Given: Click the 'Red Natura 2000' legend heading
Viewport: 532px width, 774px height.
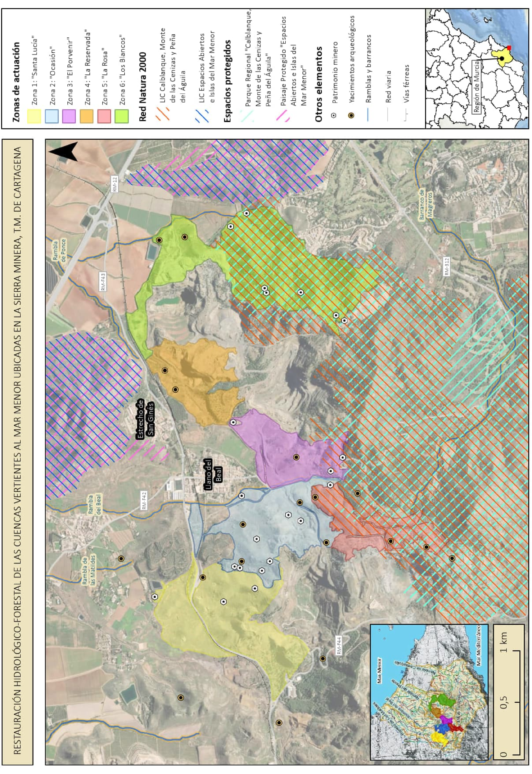Looking at the screenshot, I should [143, 87].
